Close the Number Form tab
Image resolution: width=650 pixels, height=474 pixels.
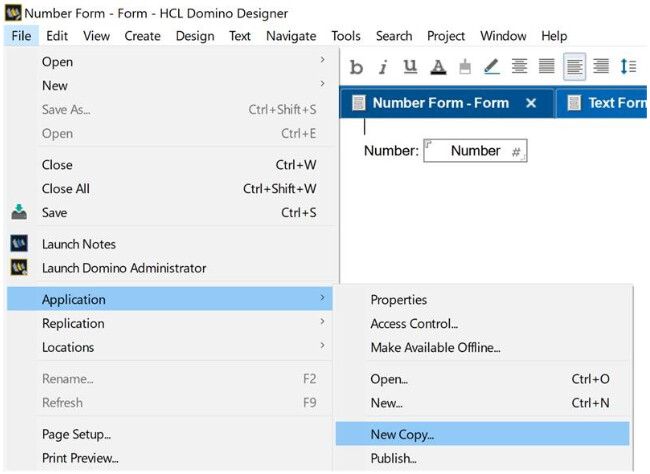[531, 103]
